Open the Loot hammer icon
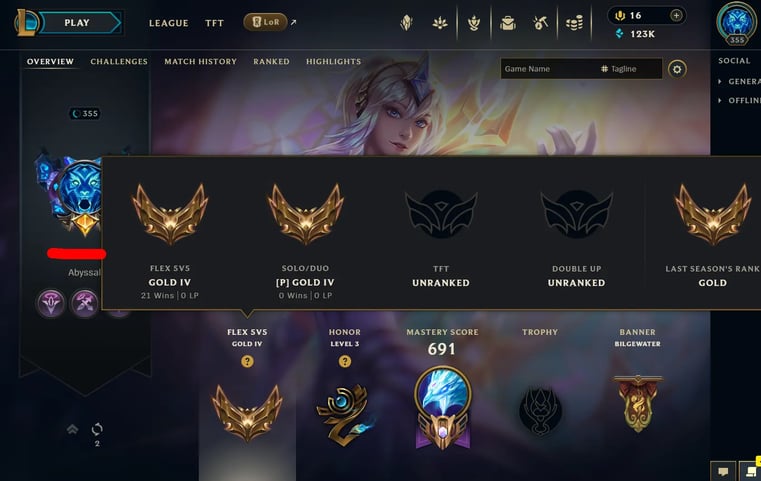 pos(541,23)
